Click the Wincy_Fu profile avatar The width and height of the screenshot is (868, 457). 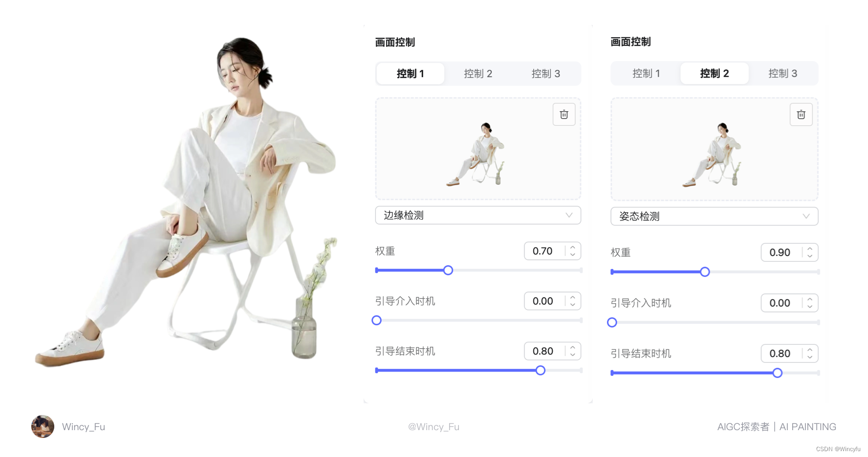43,426
